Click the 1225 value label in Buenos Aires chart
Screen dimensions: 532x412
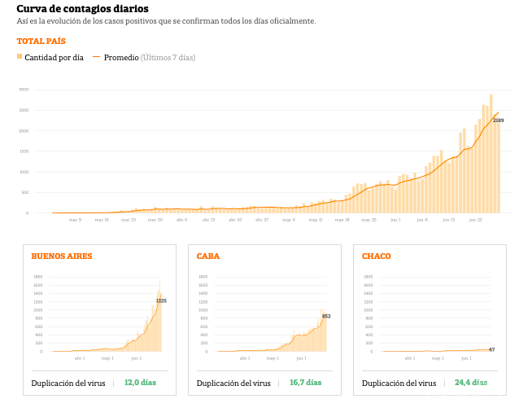coord(161,300)
